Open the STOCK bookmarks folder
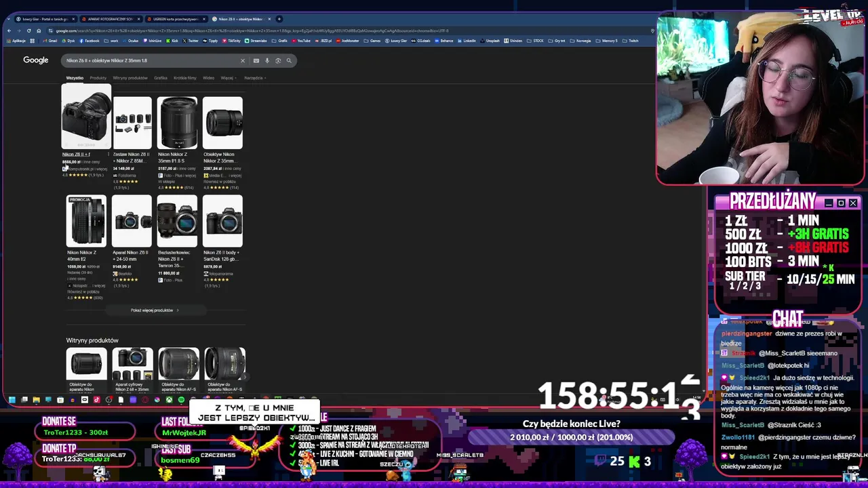Viewport: 868px width, 488px height. 536,41
